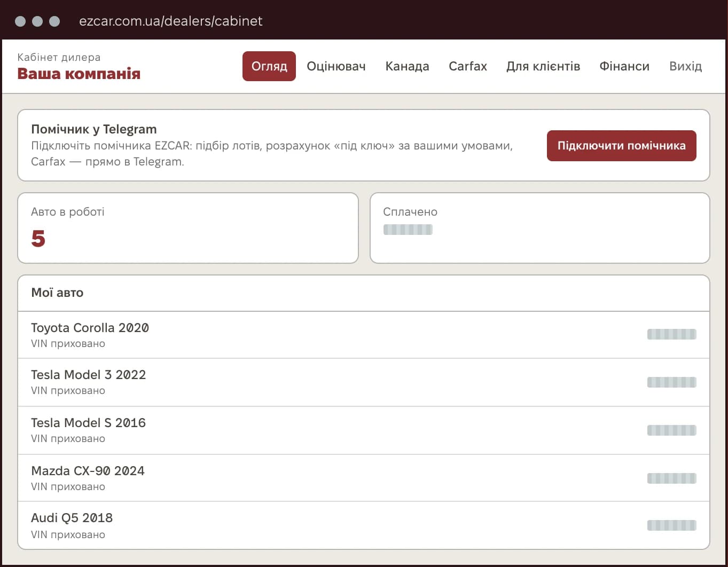Screen dimensions: 728x567
Task: Click the hidden price for Audi Q5
Action: tap(672, 525)
